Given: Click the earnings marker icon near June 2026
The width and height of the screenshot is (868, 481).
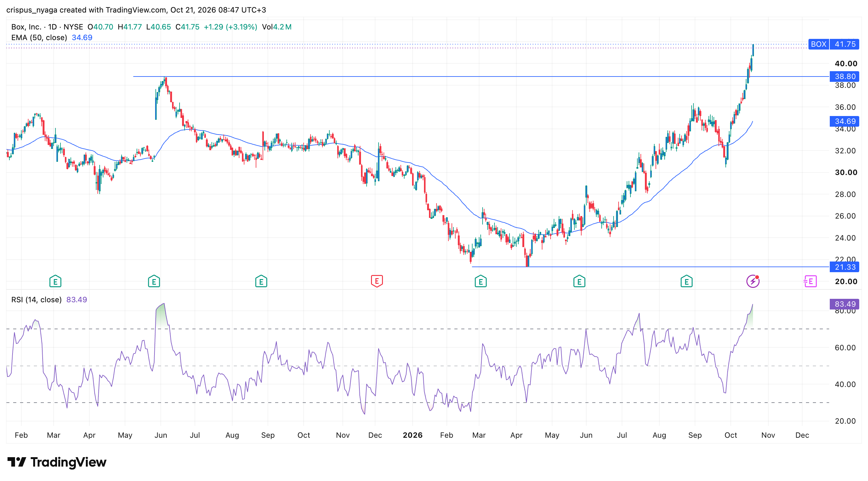Looking at the screenshot, I should [x=579, y=281].
